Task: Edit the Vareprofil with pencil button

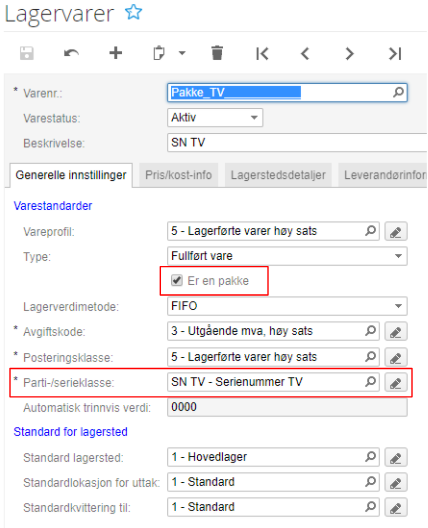Action: (396, 231)
